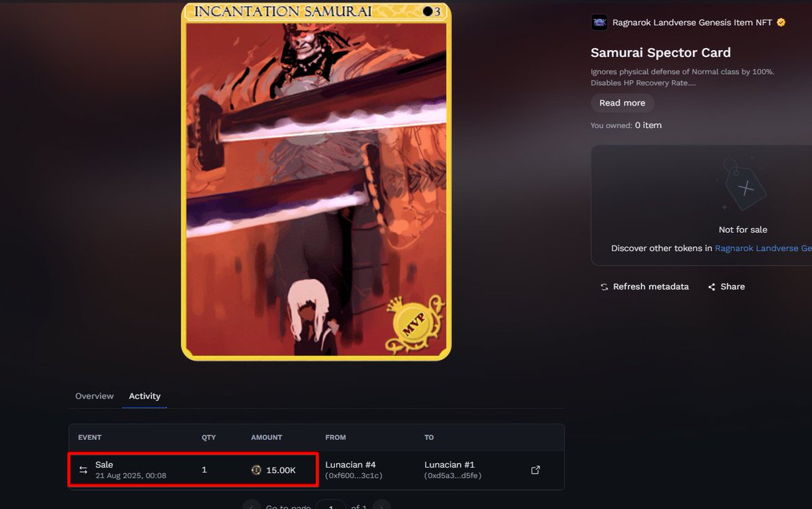
Task: Click the coin icon beside 15.00K
Action: [x=256, y=470]
